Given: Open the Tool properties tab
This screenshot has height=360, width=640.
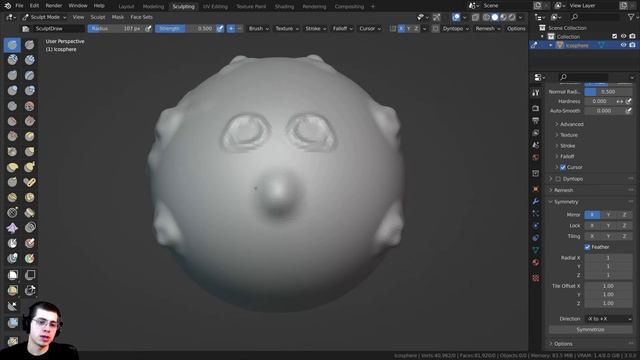Looking at the screenshot, I should [536, 93].
